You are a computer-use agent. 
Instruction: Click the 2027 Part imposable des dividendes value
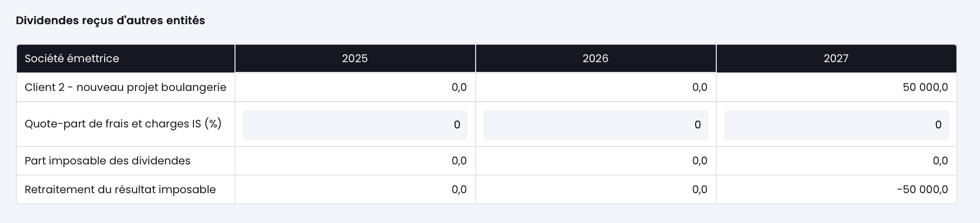pos(940,161)
